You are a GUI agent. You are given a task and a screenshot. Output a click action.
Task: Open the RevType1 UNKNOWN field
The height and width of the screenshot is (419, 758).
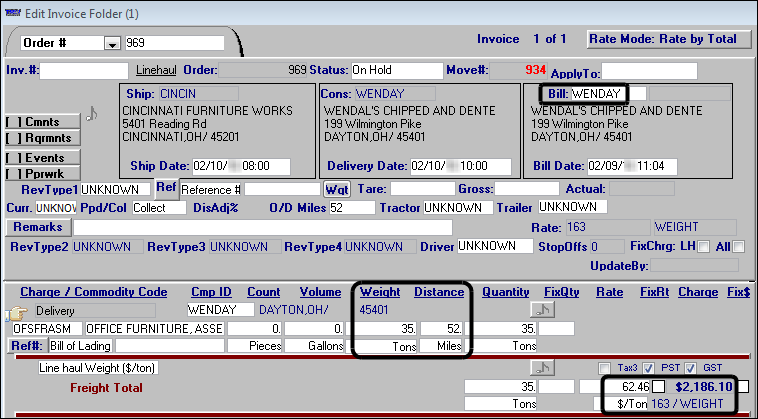[116, 189]
